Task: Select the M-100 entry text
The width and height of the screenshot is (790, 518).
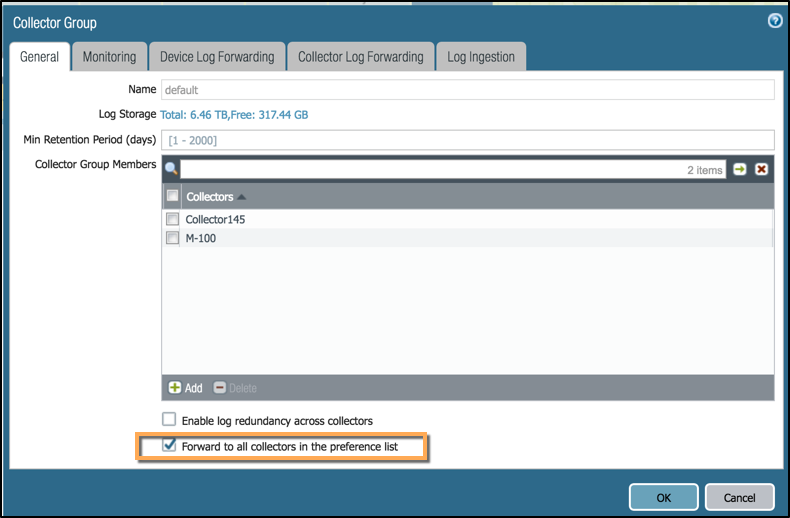Action: (201, 238)
